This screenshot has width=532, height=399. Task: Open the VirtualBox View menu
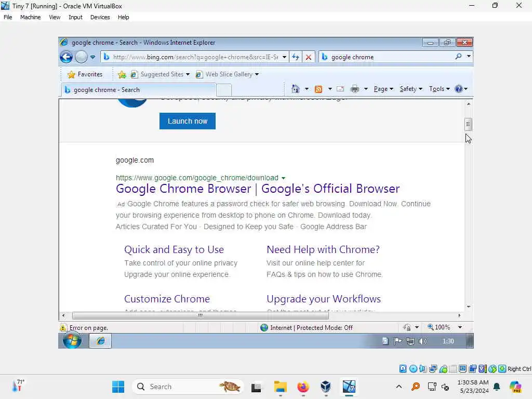point(55,17)
